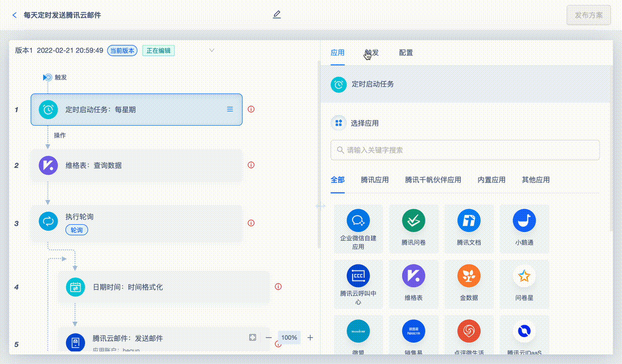The width and height of the screenshot is (622, 364).
Task: Open the 定时启动任务 step menu icon
Action: coord(230,109)
